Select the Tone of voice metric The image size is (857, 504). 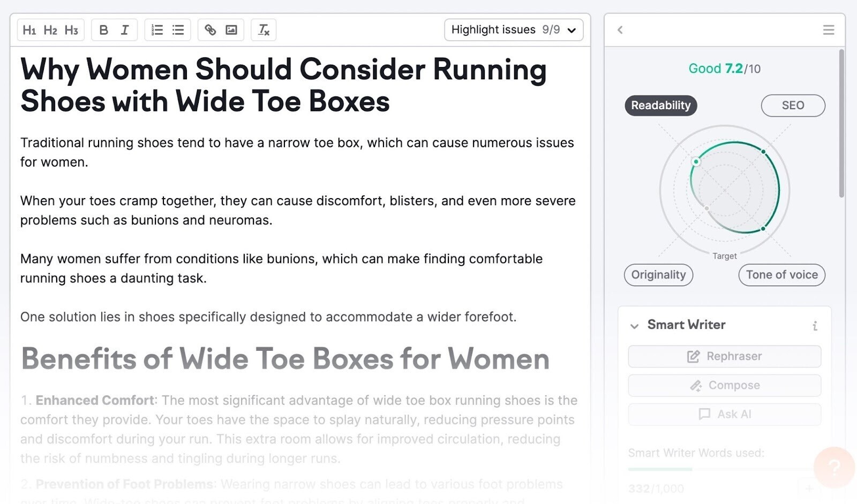tap(781, 275)
